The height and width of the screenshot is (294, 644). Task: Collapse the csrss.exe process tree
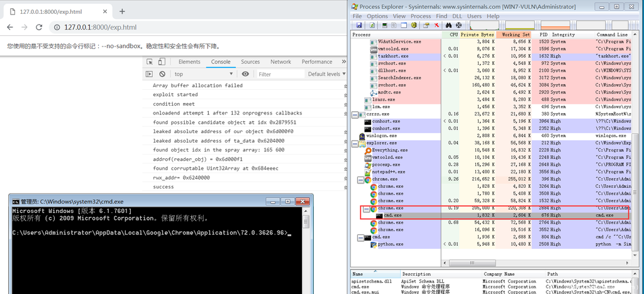tap(356, 114)
